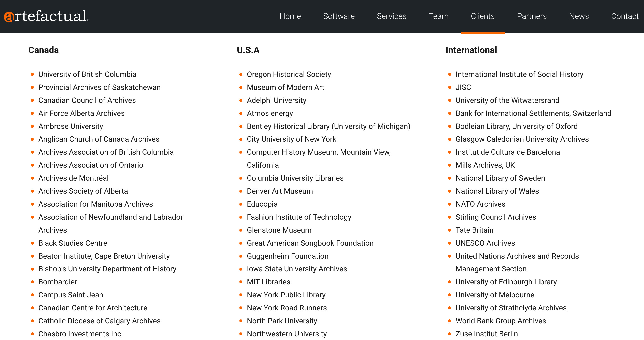
Task: Click Canadian Centre for Architecture
Action: coord(93,308)
